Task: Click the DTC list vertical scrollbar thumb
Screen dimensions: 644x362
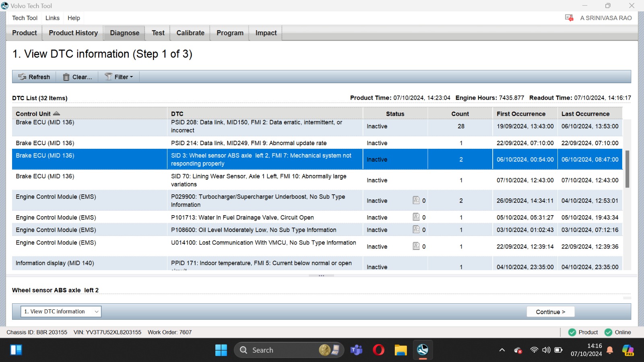Action: coord(627,169)
